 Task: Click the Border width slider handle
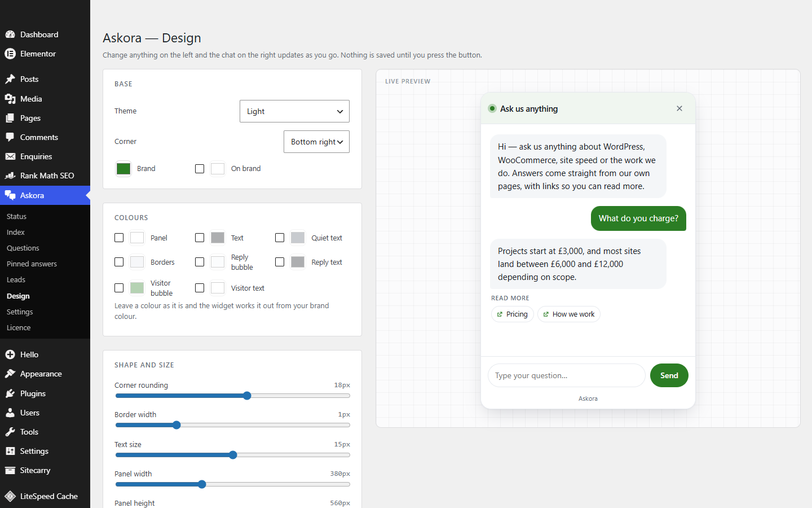(x=176, y=425)
